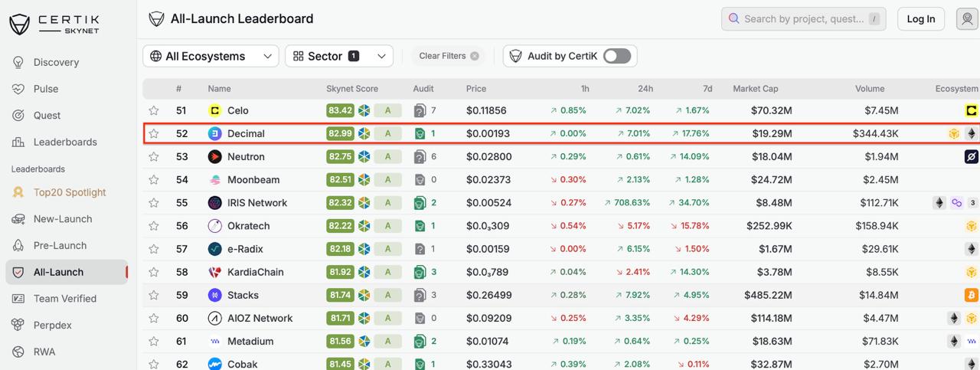Click the Log In button
Screen dimensions: 980x370
coord(920,19)
